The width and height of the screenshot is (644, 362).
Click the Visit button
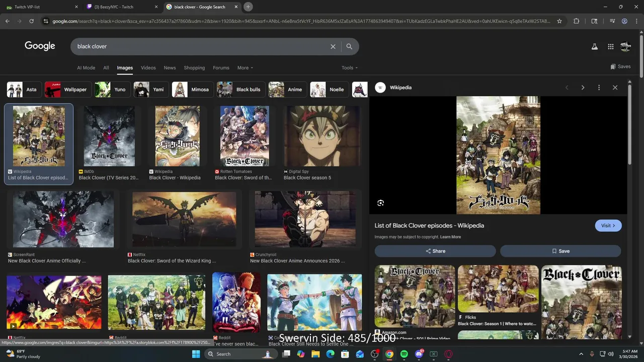[608, 226]
